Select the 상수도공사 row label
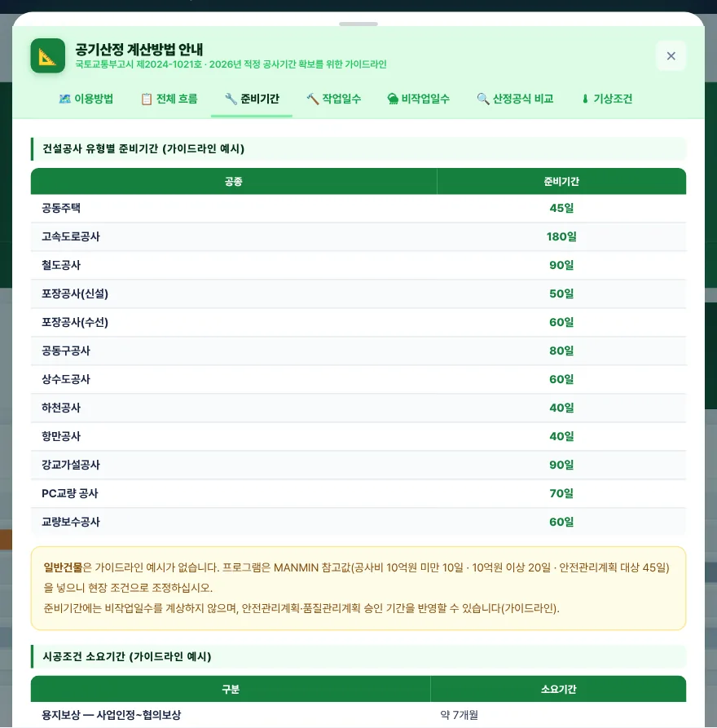This screenshot has width=717, height=728. (x=66, y=379)
